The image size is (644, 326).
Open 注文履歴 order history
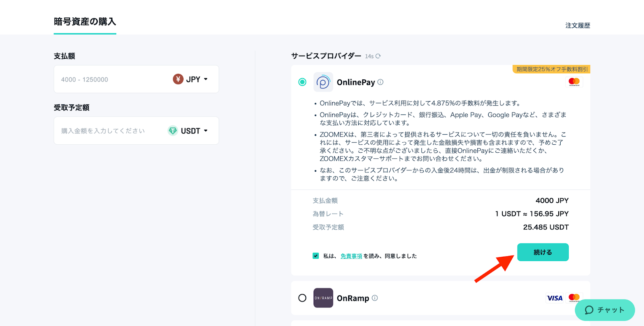tap(578, 25)
